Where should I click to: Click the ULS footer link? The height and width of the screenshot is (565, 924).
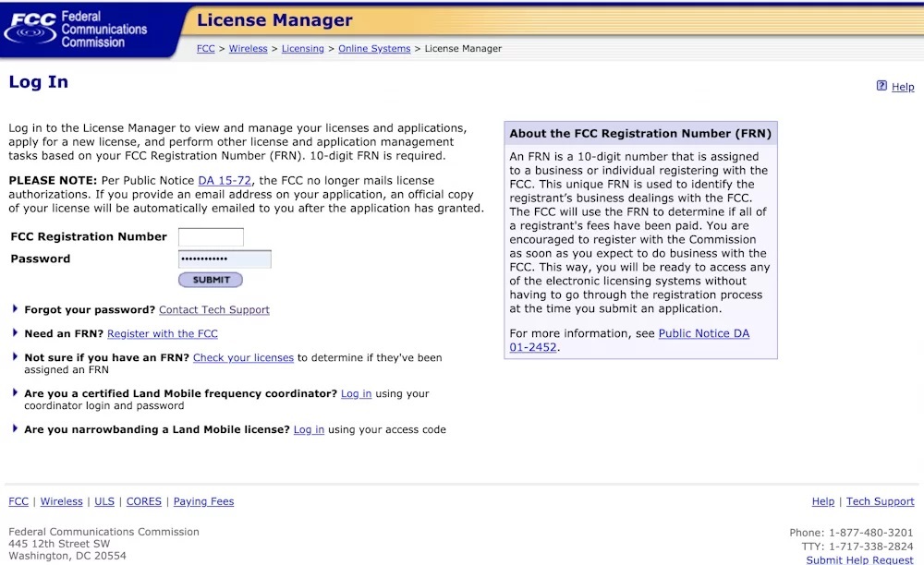click(x=104, y=502)
